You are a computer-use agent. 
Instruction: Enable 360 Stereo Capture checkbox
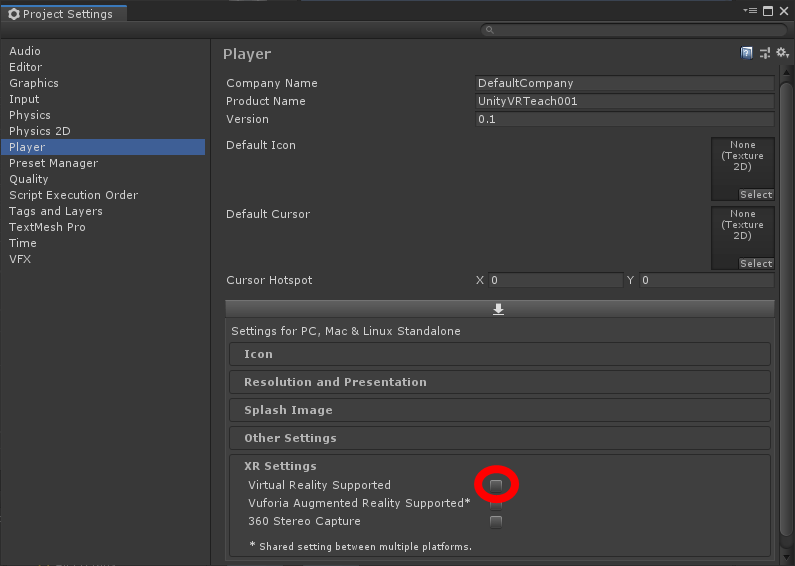[496, 522]
